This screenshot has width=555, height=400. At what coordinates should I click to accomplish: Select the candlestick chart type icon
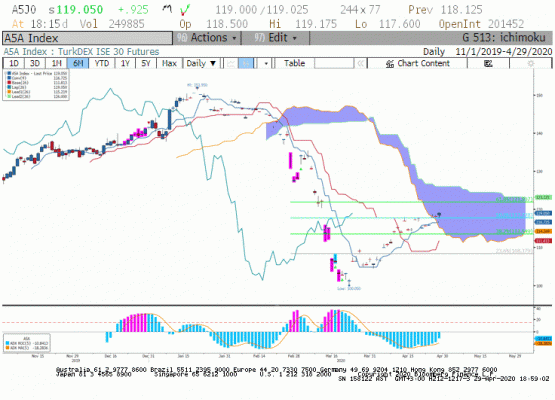point(246,63)
